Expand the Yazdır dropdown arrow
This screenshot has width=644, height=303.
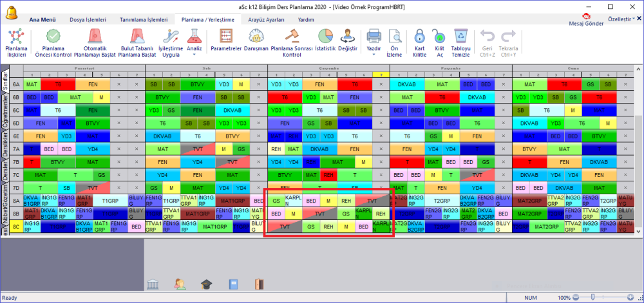374,54
